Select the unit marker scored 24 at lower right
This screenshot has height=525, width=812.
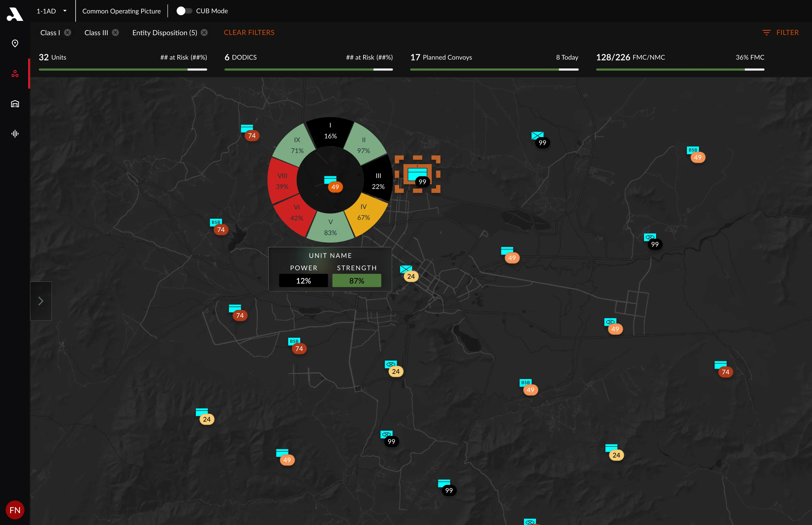[x=614, y=452]
